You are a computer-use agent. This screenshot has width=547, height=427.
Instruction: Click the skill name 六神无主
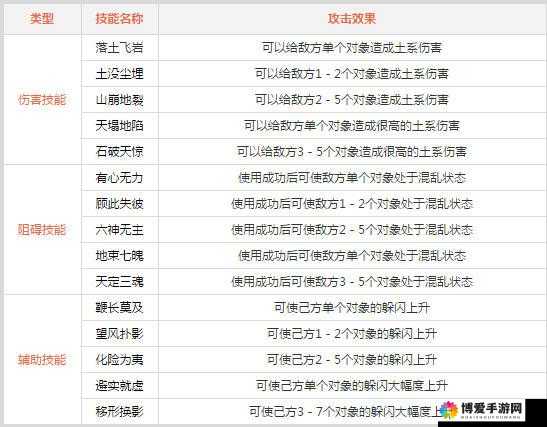[120, 230]
